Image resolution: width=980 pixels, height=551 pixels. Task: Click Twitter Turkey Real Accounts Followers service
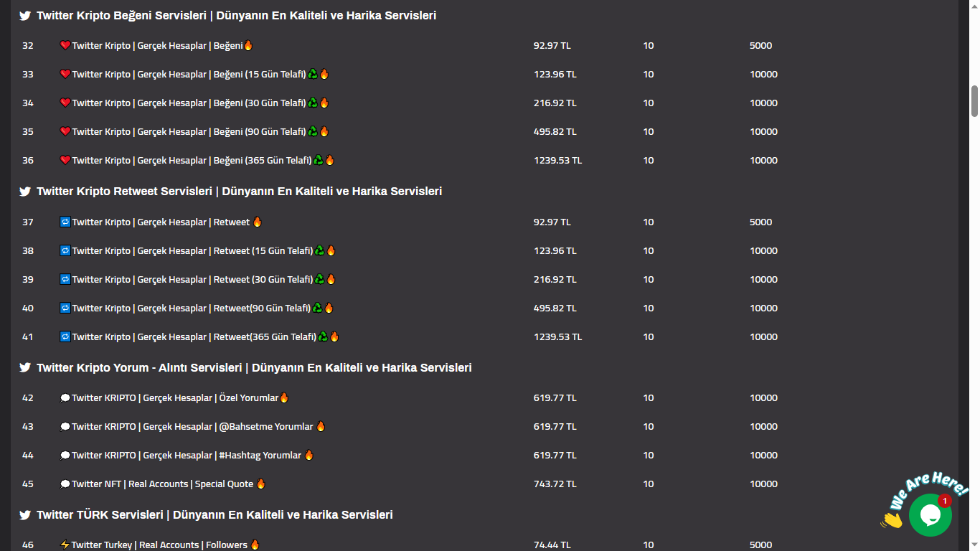pos(159,545)
